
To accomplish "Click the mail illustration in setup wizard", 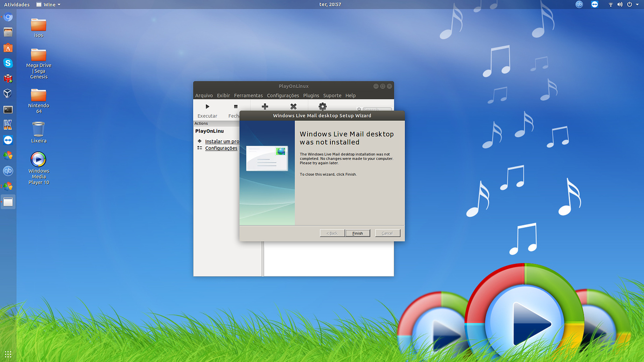I will point(267,159).
